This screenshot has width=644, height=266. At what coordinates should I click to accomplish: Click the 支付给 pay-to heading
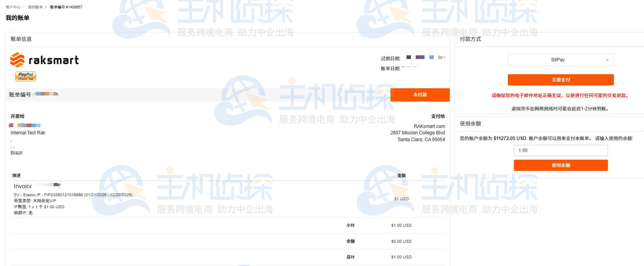(438, 116)
